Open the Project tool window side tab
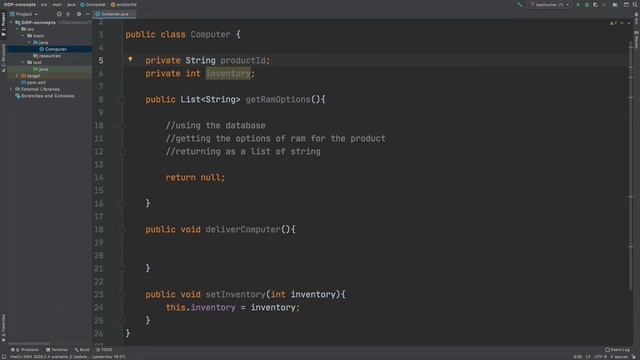 3,25
